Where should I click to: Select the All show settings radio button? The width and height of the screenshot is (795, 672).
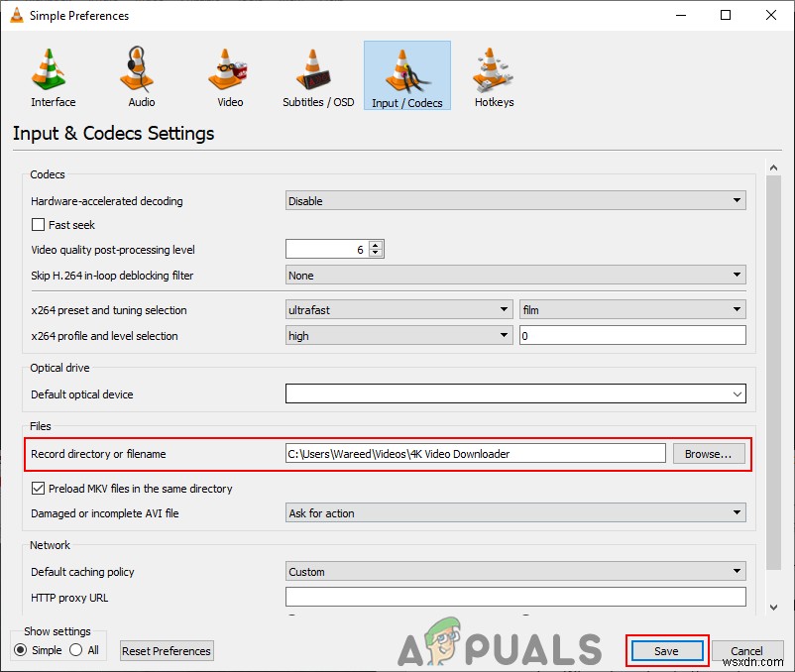(76, 650)
